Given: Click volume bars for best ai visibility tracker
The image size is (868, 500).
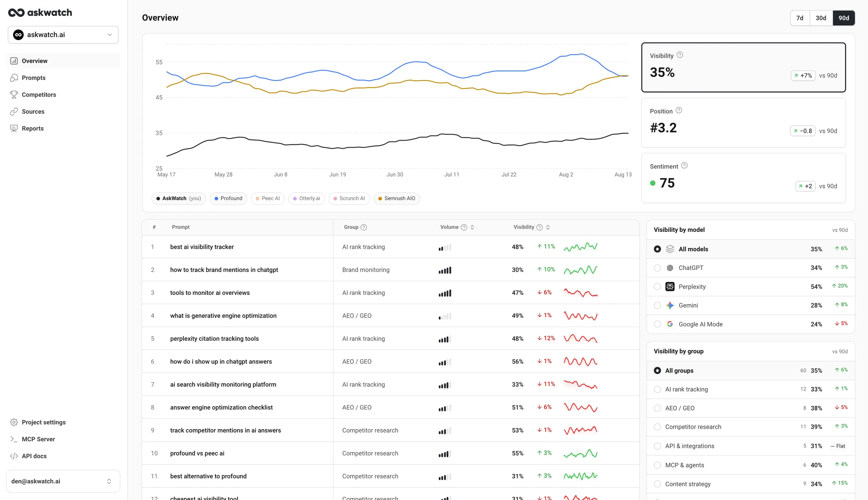Looking at the screenshot, I should point(445,247).
